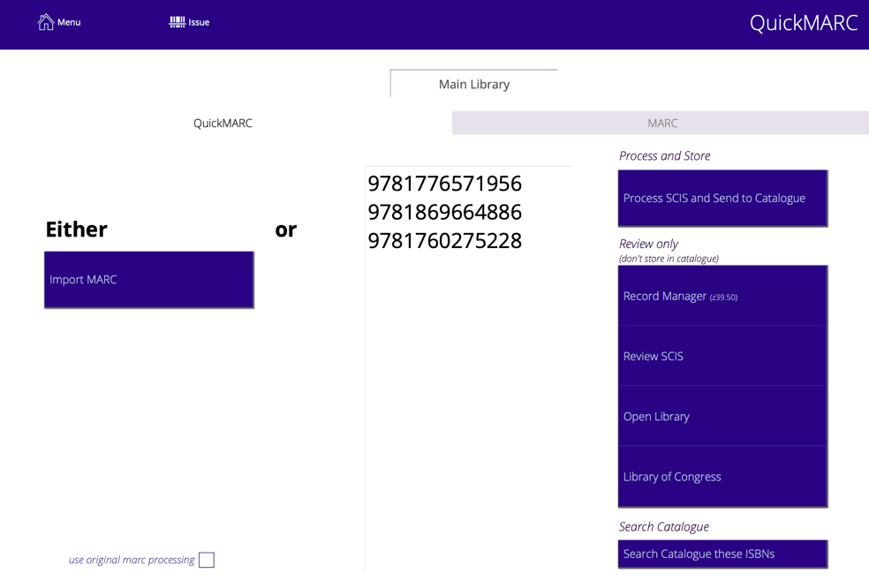
Task: Click the home Menu icon
Action: click(46, 22)
